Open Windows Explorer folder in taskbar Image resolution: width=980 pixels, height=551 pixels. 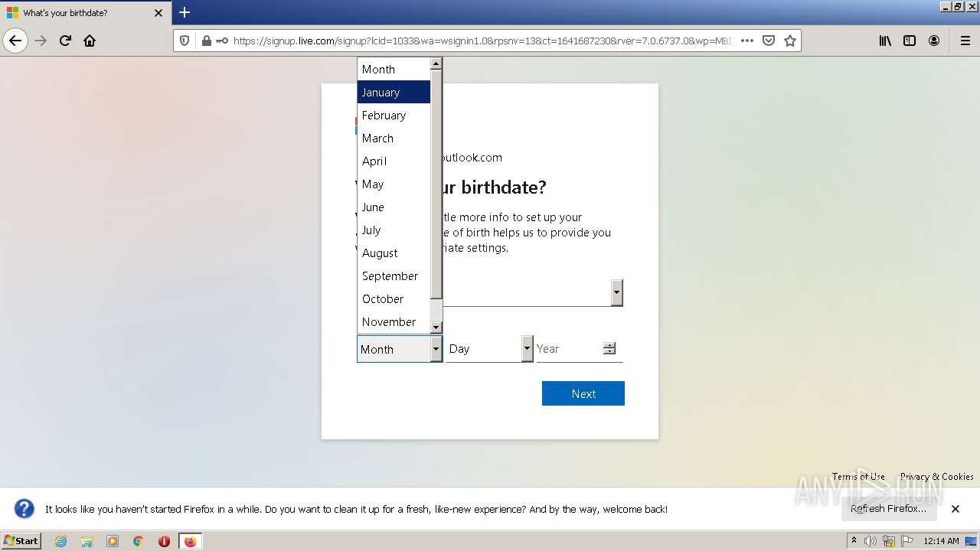87,541
